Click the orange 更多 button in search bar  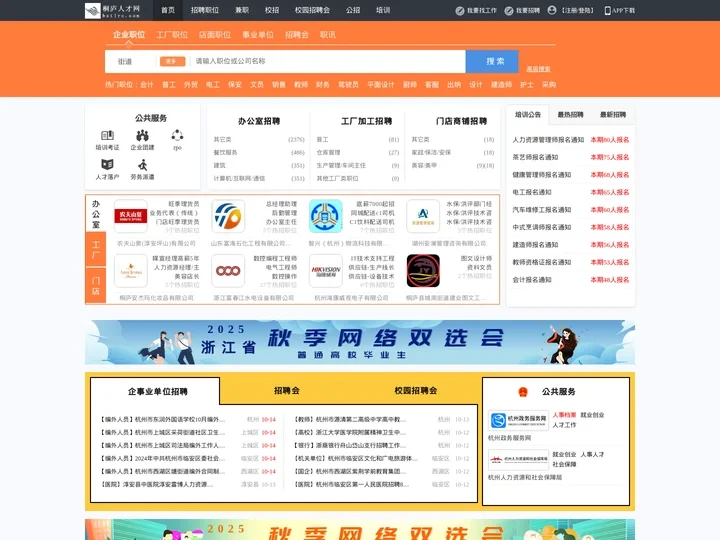(172, 61)
